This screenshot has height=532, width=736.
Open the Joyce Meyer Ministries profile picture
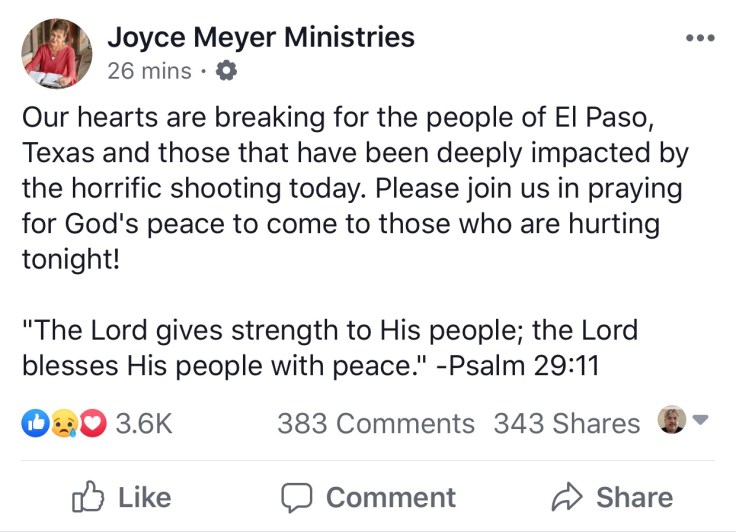[x=56, y=53]
